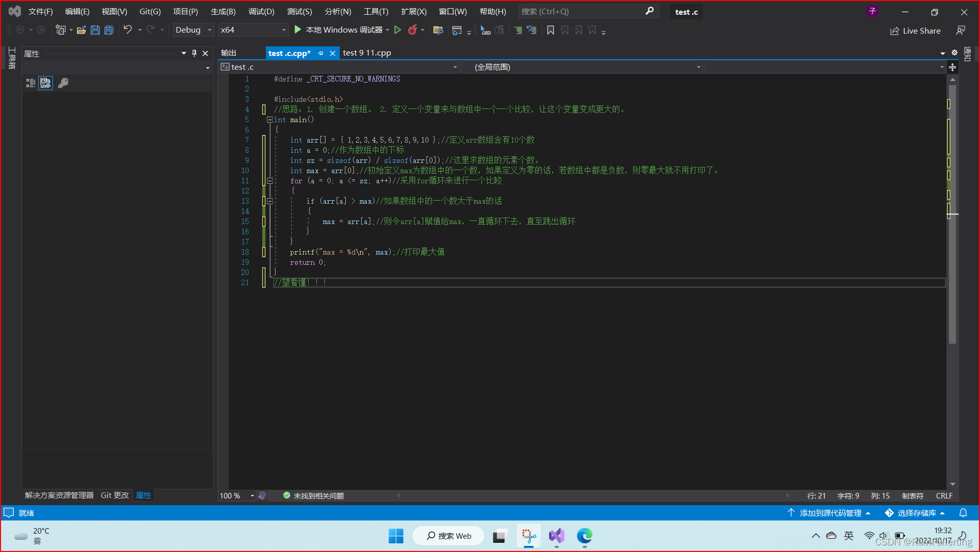Switch to the test 9 11.cpp tab
This screenshot has width=980, height=552.
tap(367, 53)
